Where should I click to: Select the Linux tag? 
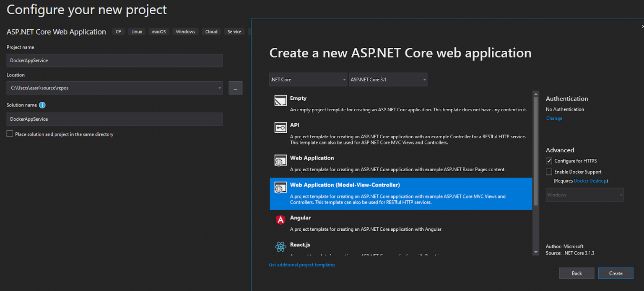click(137, 32)
